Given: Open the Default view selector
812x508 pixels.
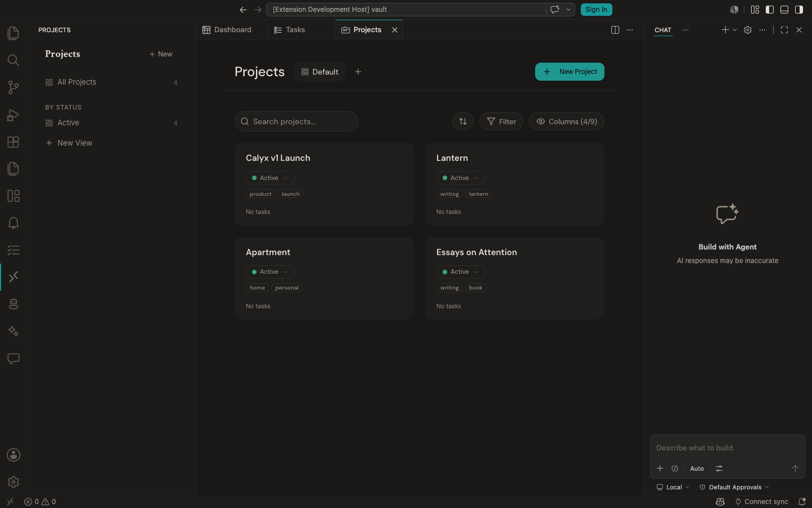Looking at the screenshot, I should pyautogui.click(x=320, y=72).
